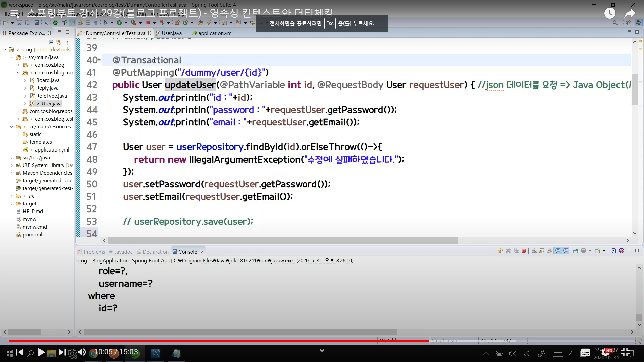
Task: Skip to next video in player
Action: click(62, 352)
